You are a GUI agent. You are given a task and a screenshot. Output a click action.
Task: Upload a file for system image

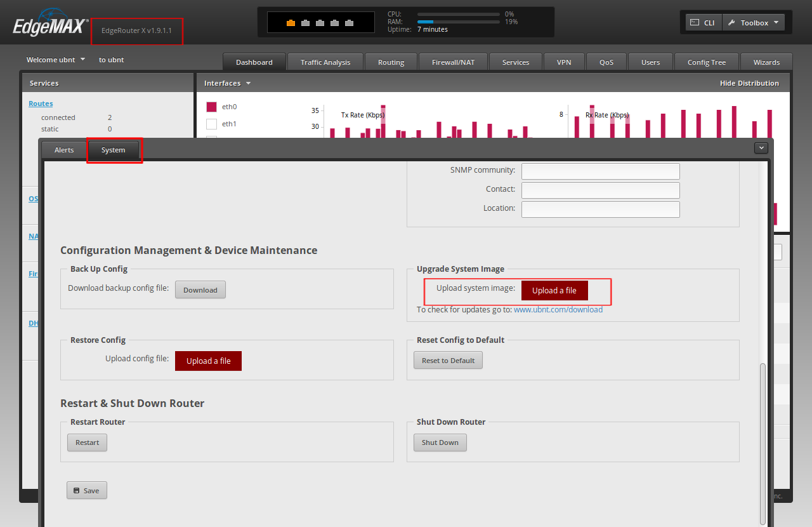[x=554, y=290]
